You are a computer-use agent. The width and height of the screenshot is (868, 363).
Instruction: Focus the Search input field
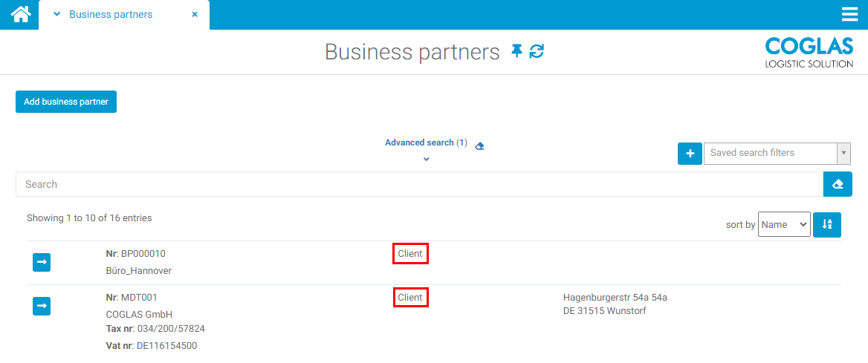(419, 184)
